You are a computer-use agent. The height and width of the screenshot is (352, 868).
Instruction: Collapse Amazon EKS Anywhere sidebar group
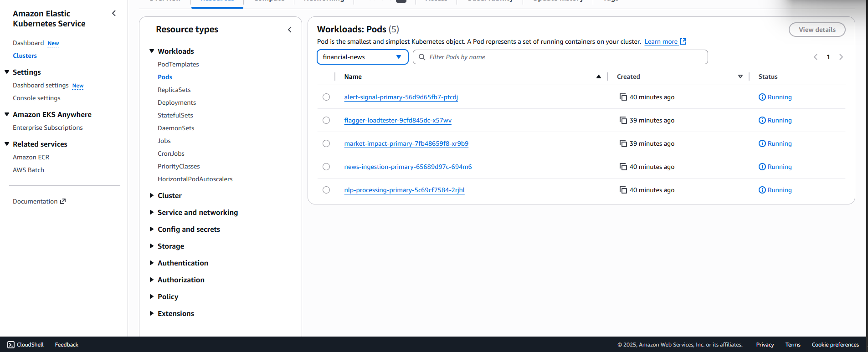[7, 114]
